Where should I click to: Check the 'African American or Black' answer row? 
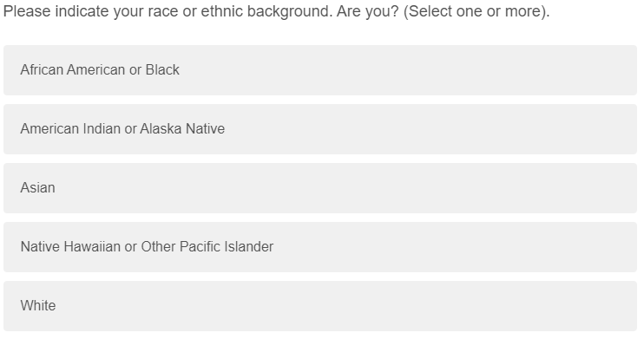(x=320, y=70)
